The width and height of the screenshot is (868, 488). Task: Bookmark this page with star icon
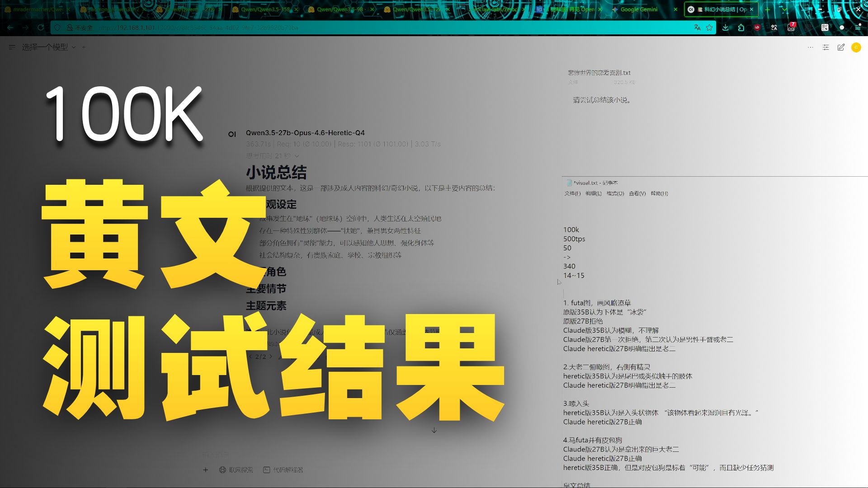(709, 28)
